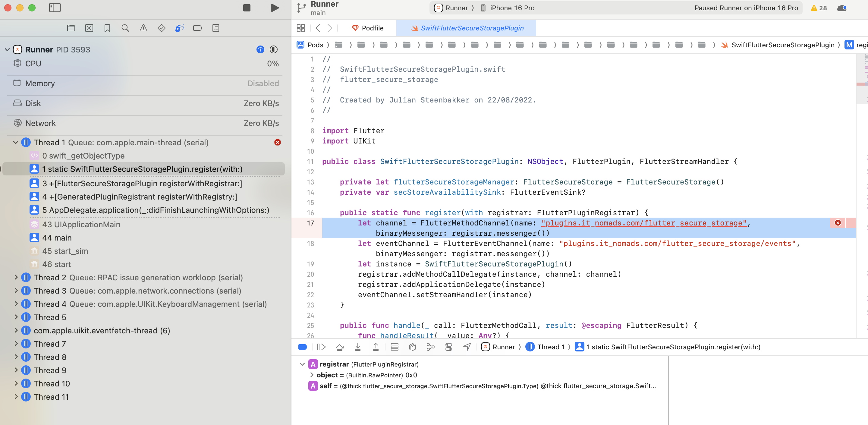Click the source control branch icon
868x425 pixels.
click(301, 8)
